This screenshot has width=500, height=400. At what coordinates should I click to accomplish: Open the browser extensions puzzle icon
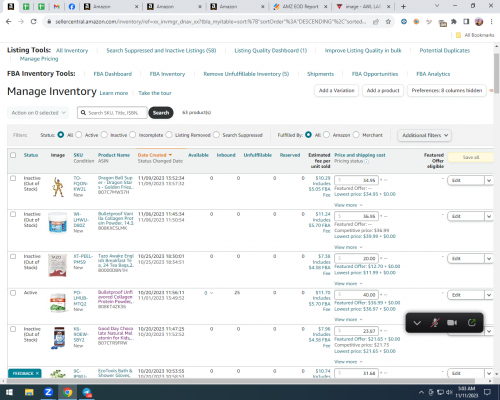click(454, 22)
